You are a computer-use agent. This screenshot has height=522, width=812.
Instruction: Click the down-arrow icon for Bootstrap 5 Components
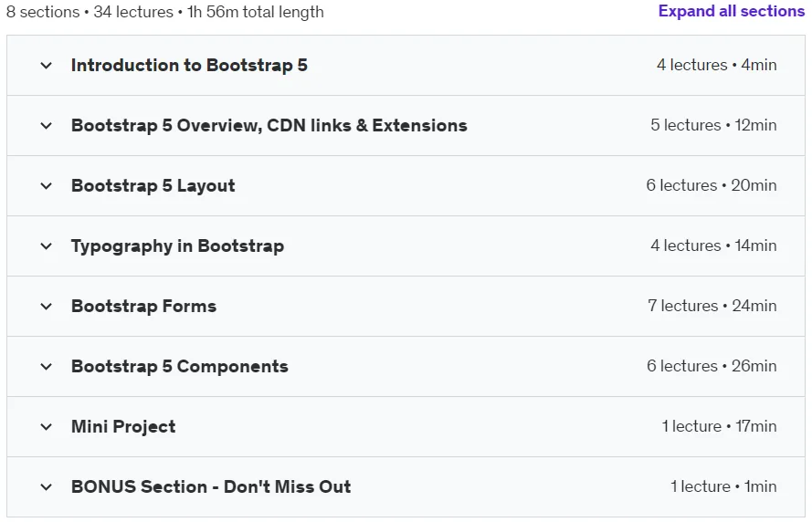pos(46,367)
